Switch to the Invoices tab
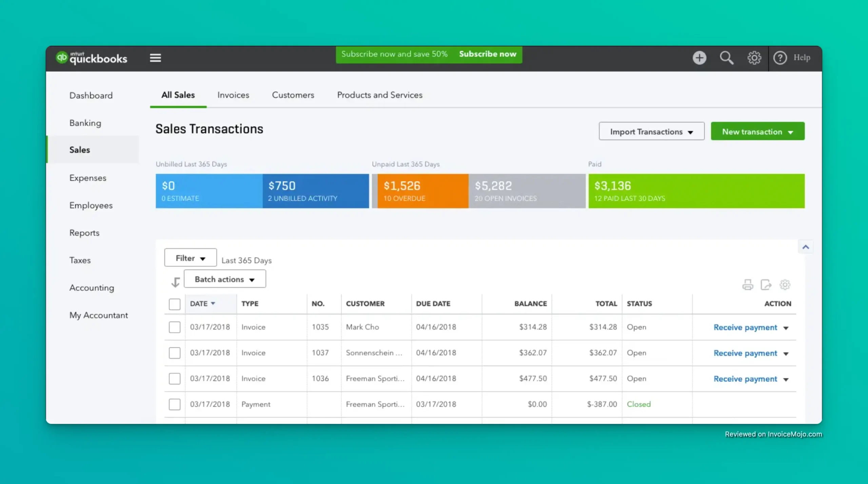 click(x=233, y=95)
